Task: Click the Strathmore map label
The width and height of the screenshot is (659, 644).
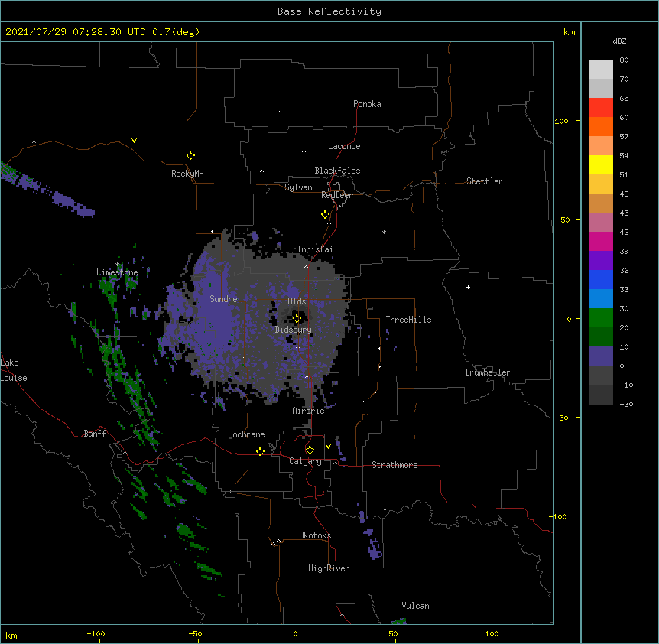Action: coord(394,465)
